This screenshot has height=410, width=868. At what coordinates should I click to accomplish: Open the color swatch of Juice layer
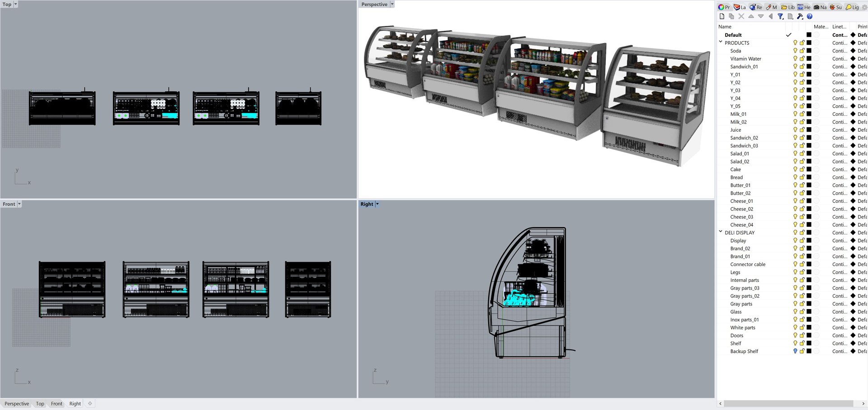click(809, 130)
